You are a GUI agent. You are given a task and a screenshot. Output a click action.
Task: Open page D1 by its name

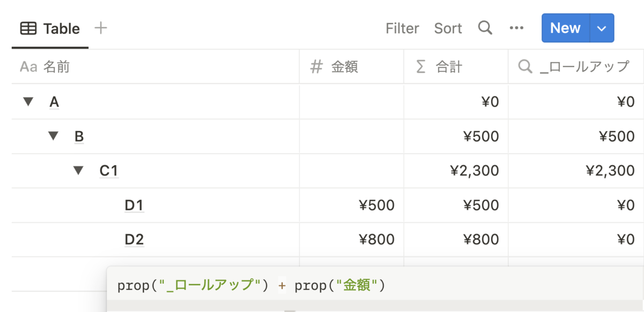(x=134, y=205)
